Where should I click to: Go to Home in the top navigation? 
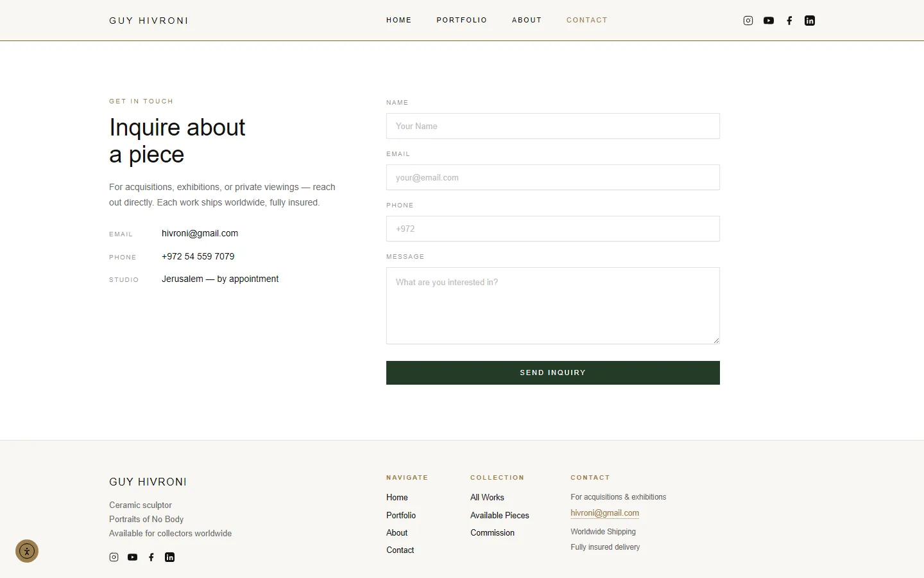399,20
